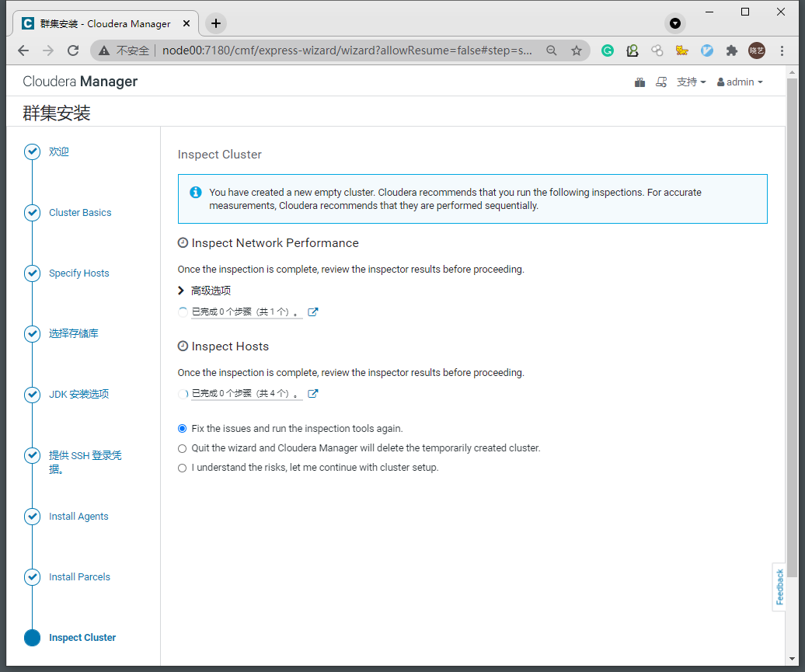The width and height of the screenshot is (805, 672).
Task: Go to the 提供 SSH 登录凭据 step
Action: coord(85,462)
